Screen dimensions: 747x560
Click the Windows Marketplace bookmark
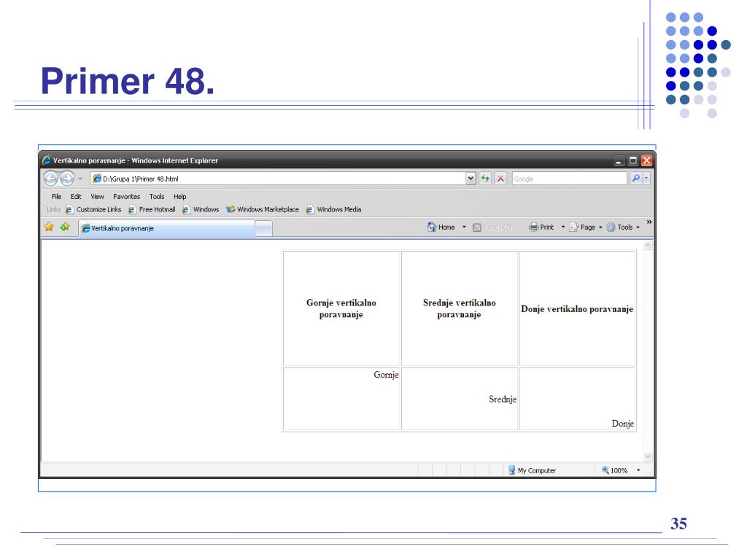263,209
